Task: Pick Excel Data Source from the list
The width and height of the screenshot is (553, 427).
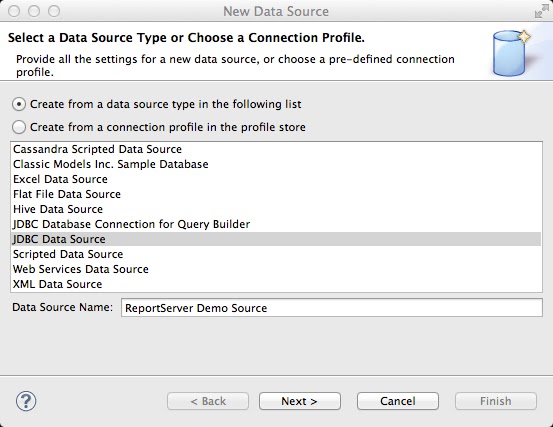Action: click(x=276, y=179)
